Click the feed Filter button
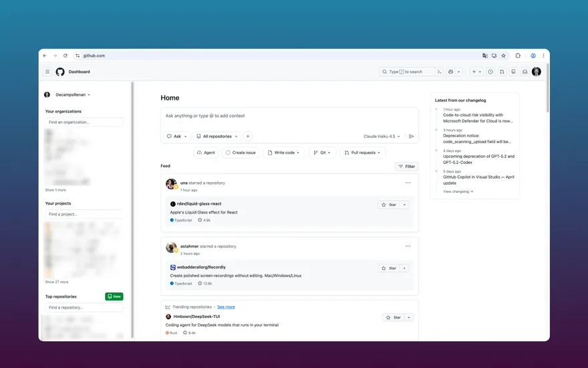This screenshot has width=588, height=368. (406, 167)
